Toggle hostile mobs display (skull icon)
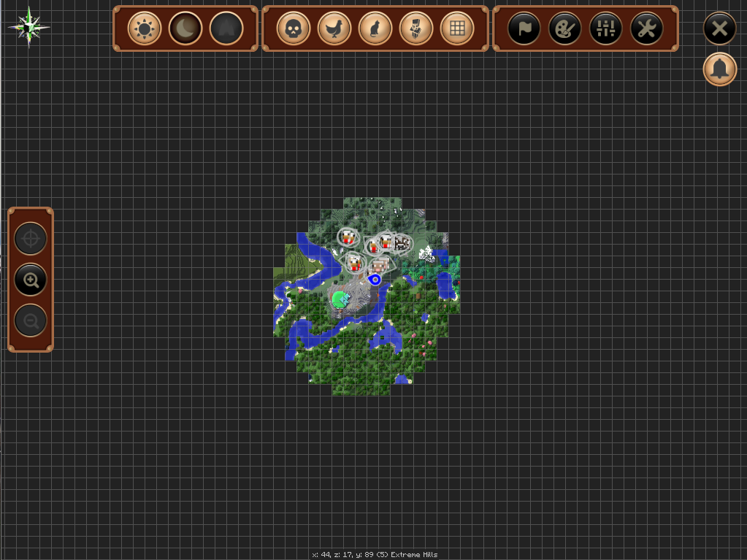747x560 pixels. 294,28
